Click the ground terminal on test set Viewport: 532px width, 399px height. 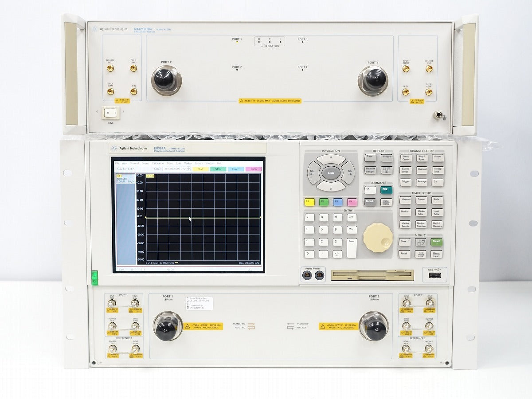coord(438,116)
